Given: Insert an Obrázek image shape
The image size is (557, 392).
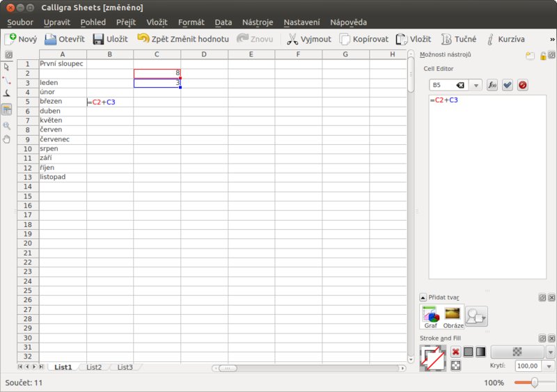Looking at the screenshot, I should pyautogui.click(x=453, y=317).
